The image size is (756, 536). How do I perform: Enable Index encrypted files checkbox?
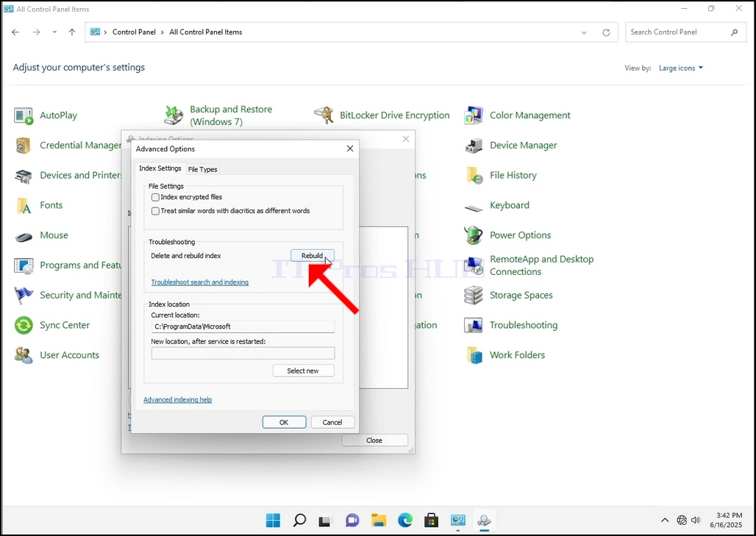pyautogui.click(x=155, y=197)
